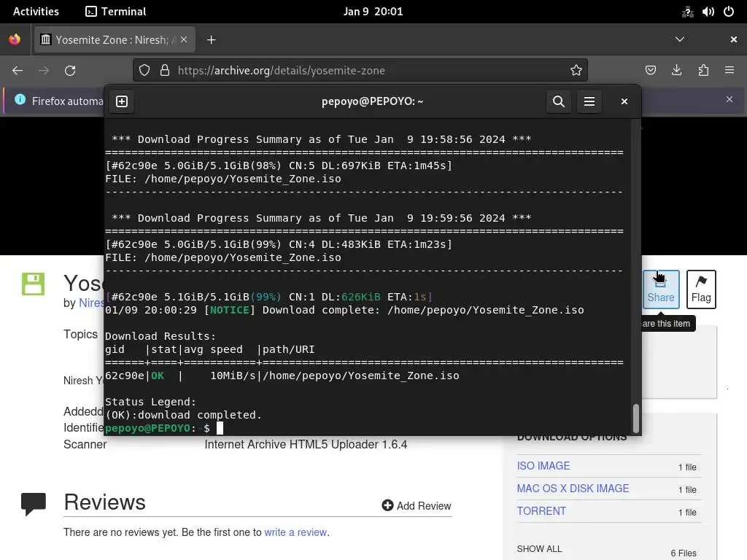Viewport: 747px width, 560px height.
Task: Open the Firefox extensions puzzle icon
Action: coord(703,71)
